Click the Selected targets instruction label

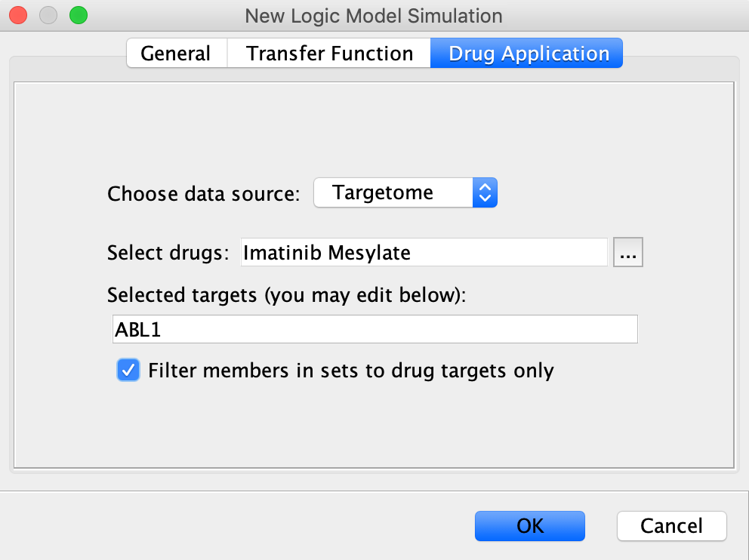tap(287, 296)
